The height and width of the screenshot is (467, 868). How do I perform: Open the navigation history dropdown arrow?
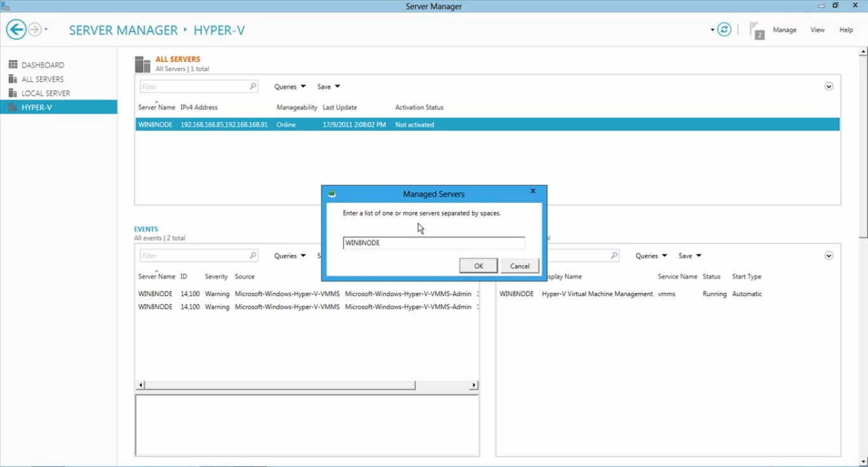[x=46, y=30]
